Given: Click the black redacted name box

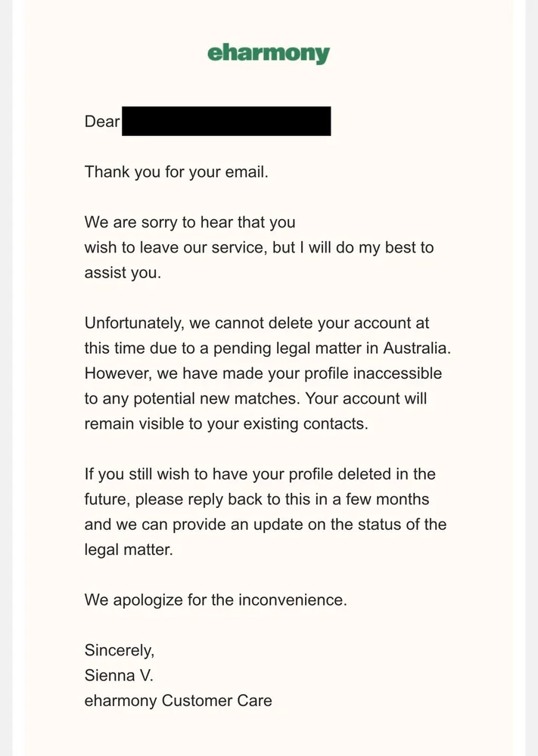Looking at the screenshot, I should (x=225, y=122).
